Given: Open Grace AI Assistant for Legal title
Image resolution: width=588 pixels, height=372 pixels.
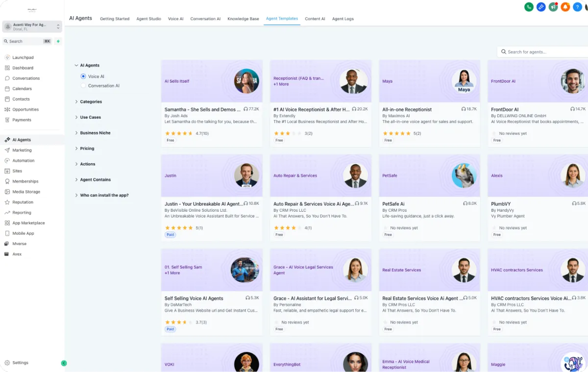Looking at the screenshot, I should (x=312, y=298).
